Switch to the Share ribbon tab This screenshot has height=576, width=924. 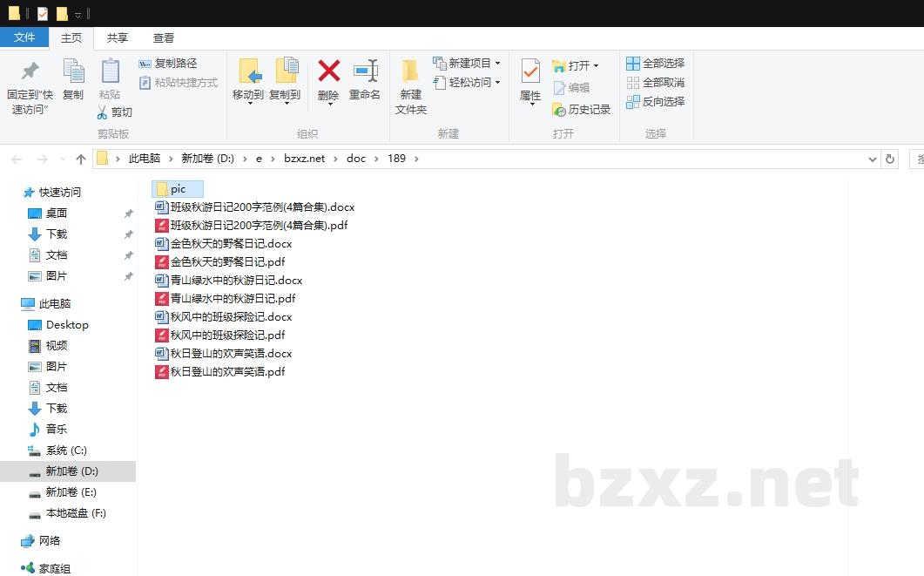click(118, 38)
